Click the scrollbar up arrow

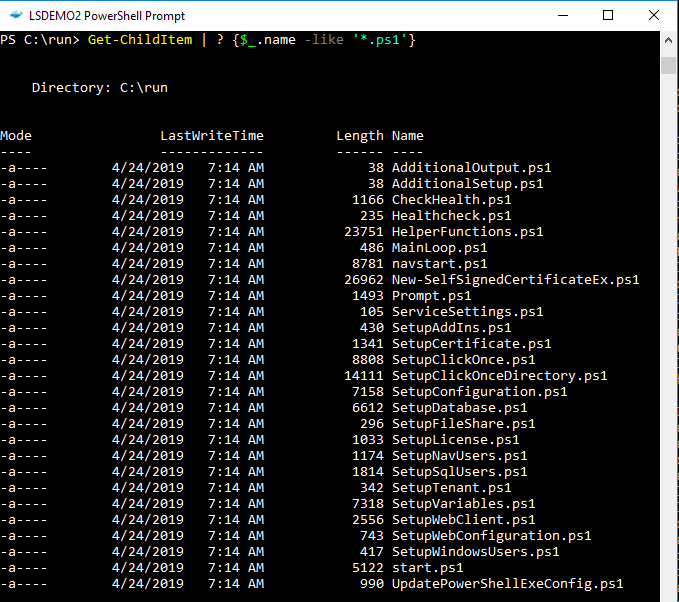pyautogui.click(x=669, y=42)
